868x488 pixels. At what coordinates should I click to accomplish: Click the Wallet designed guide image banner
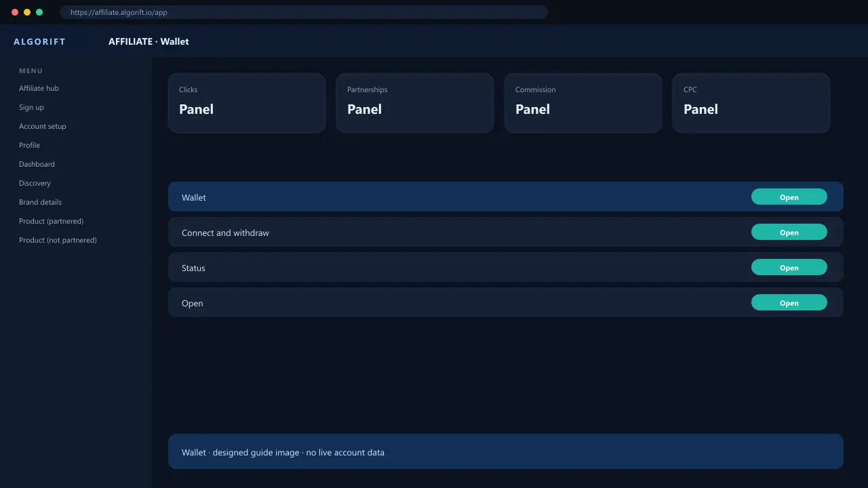[x=506, y=451]
